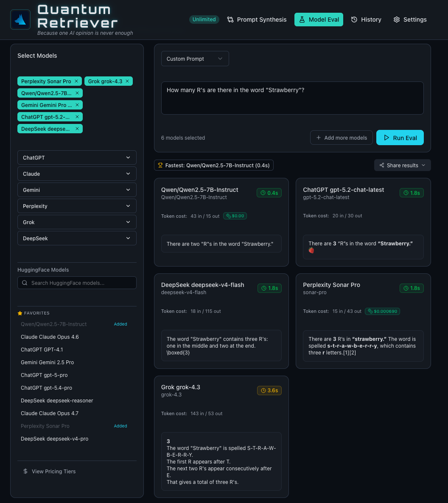Click the 6 models selected text
The width and height of the screenshot is (448, 503).
[x=183, y=138]
